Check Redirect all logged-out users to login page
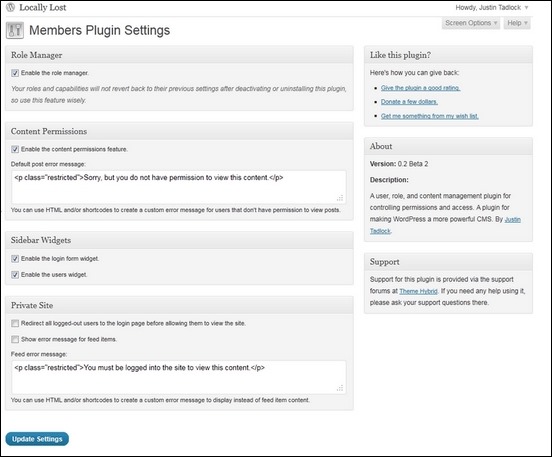This screenshot has width=552, height=457. (15, 323)
